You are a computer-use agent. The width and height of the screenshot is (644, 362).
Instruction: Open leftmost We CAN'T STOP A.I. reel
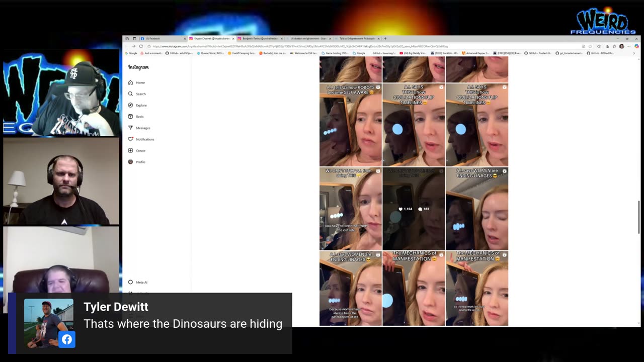351,209
